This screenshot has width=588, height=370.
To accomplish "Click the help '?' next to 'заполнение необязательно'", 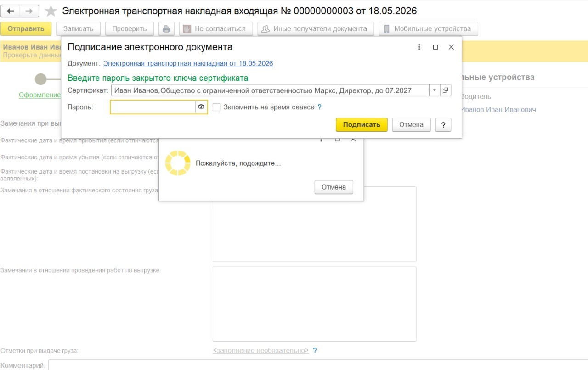I will click(315, 350).
